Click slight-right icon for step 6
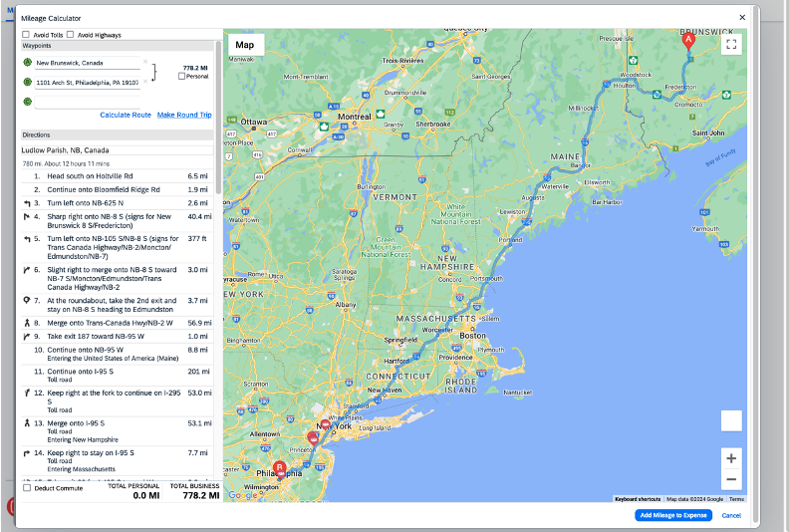Image resolution: width=789 pixels, height=532 pixels. [x=27, y=270]
